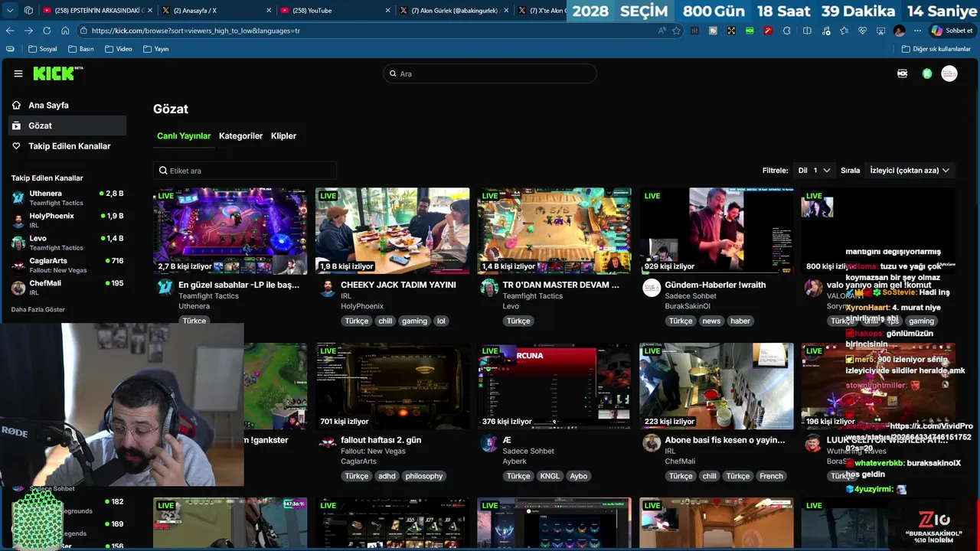Click the KNGL tag under Æ stream
980x551 pixels.
coord(550,476)
